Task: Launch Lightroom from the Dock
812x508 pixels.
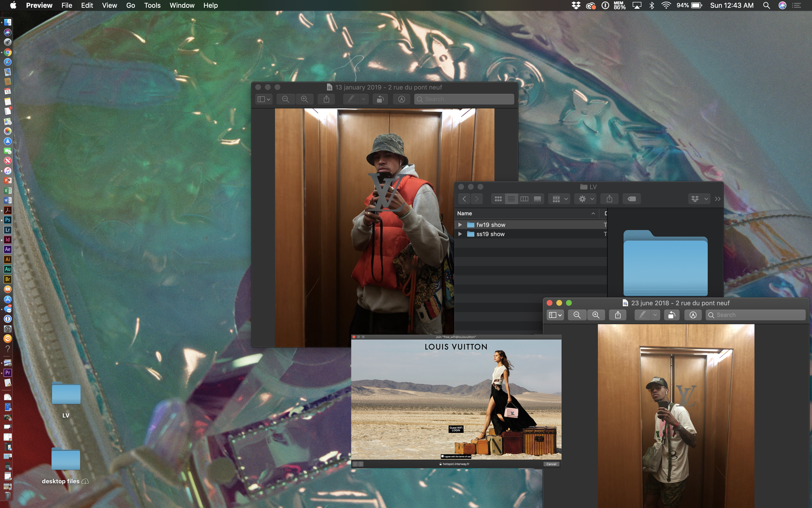Action: 8,230
